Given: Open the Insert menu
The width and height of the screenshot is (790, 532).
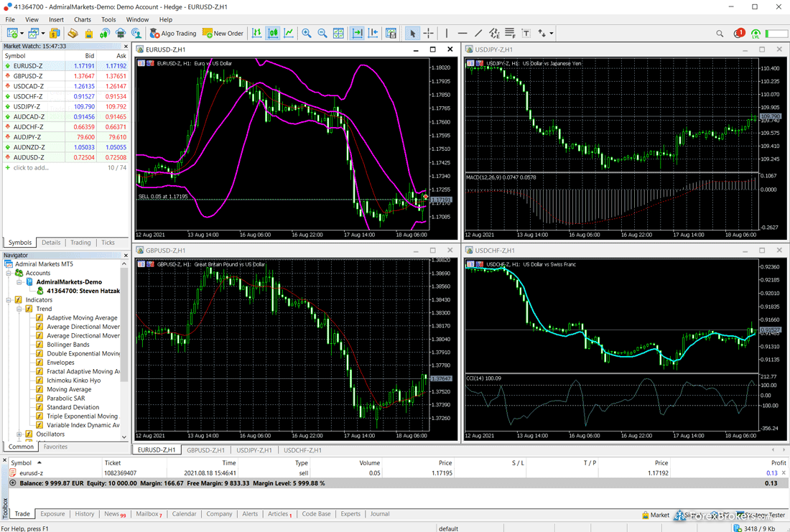Looking at the screenshot, I should (x=57, y=19).
